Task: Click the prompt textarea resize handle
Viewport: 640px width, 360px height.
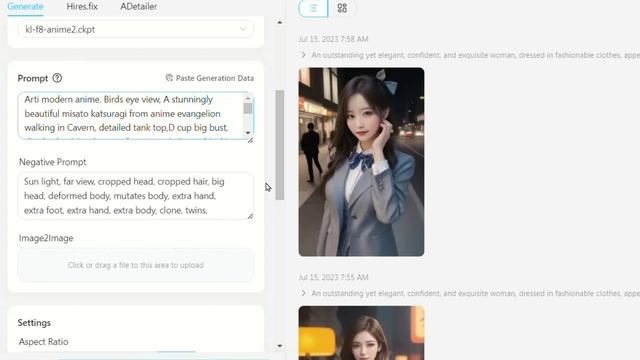Action: pyautogui.click(x=250, y=140)
